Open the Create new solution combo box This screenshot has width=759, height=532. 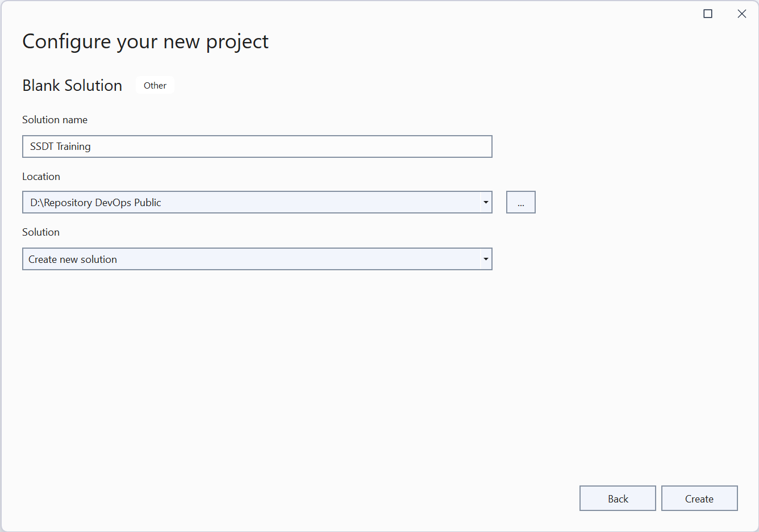[250, 259]
